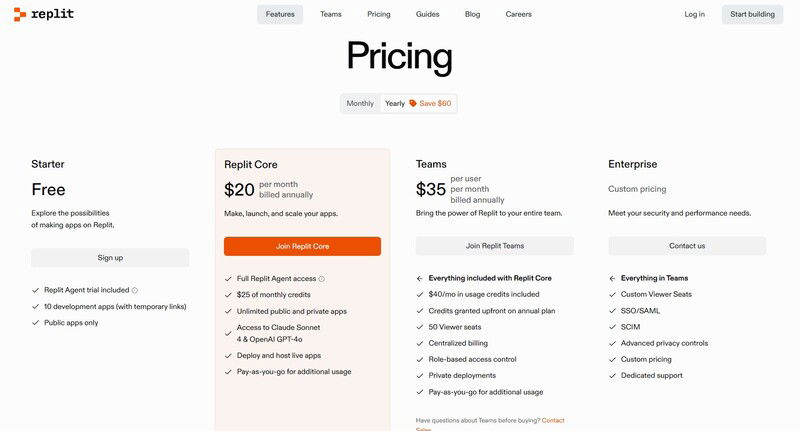Open Guides in the top navigation

pos(428,14)
